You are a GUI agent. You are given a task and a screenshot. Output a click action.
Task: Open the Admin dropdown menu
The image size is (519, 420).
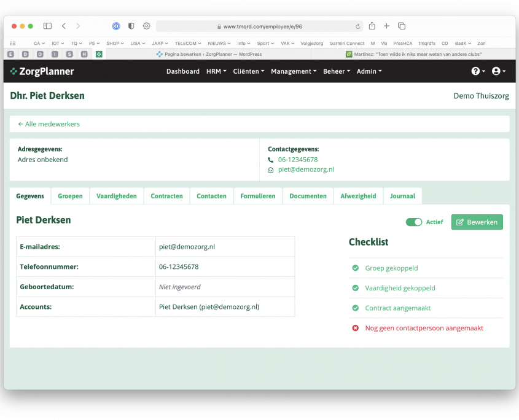(x=369, y=71)
